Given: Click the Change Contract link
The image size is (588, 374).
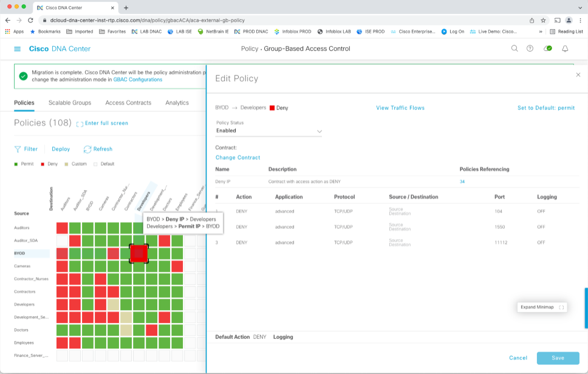Looking at the screenshot, I should pyautogui.click(x=238, y=157).
